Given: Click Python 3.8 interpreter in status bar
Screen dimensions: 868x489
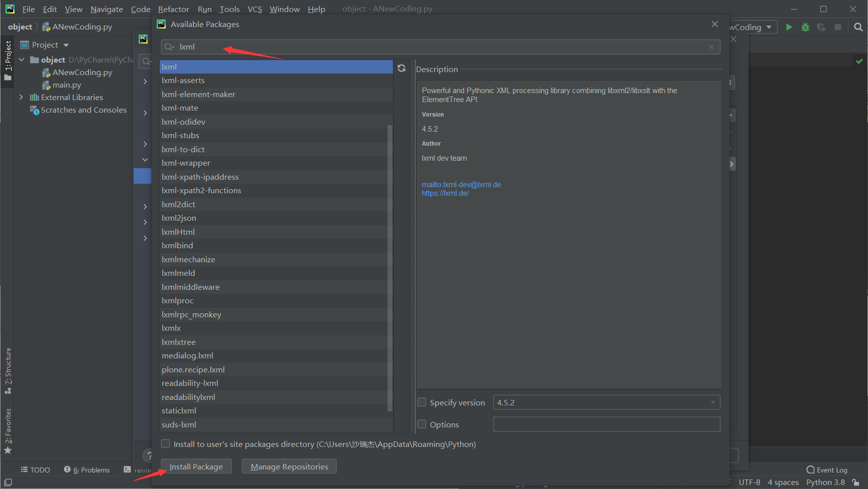Looking at the screenshot, I should click(x=825, y=482).
